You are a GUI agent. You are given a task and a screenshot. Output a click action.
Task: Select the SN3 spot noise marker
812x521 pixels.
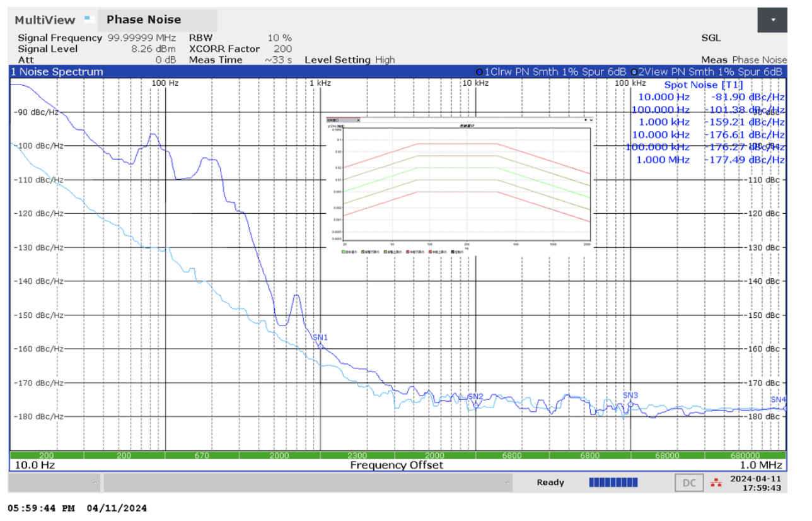pos(630,402)
